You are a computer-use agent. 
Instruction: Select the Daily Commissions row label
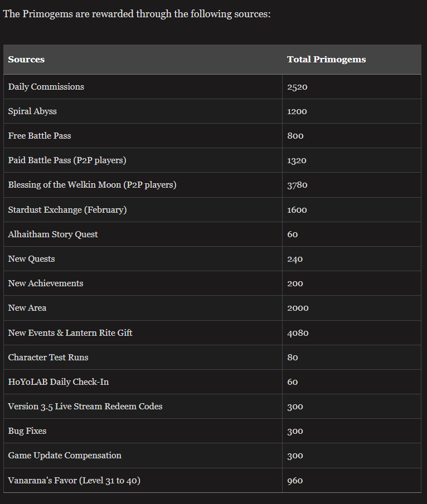click(x=46, y=87)
